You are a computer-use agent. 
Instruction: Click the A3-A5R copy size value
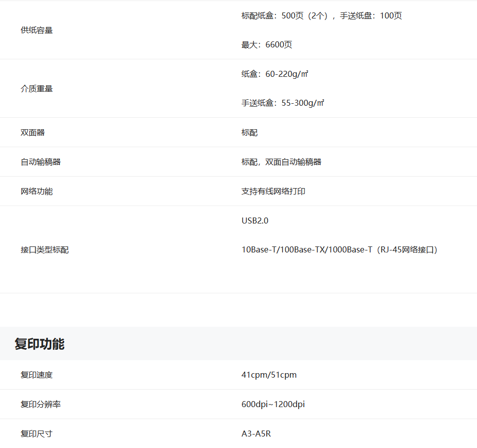[256, 434]
